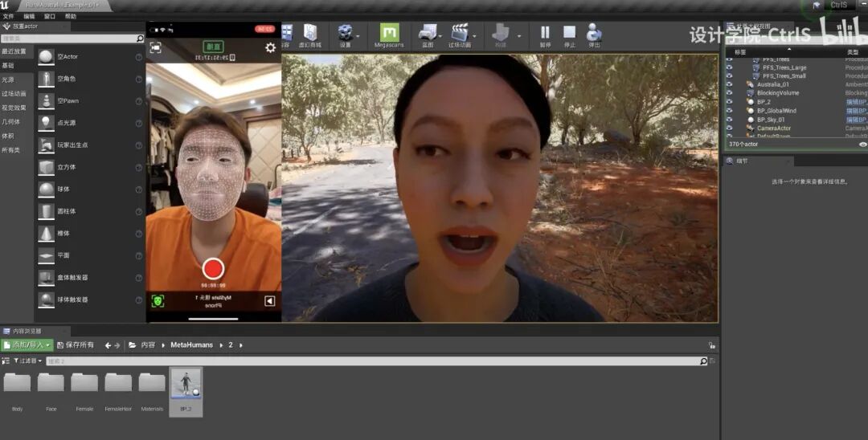Open the 虚幻商城 marketplace icon
Screen dimensions: 868x440
pos(310,35)
